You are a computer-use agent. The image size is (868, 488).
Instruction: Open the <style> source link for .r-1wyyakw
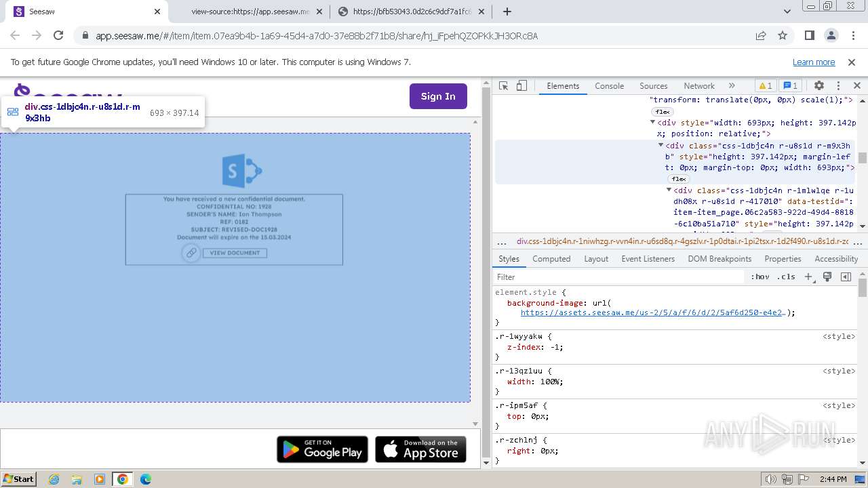[x=839, y=336]
